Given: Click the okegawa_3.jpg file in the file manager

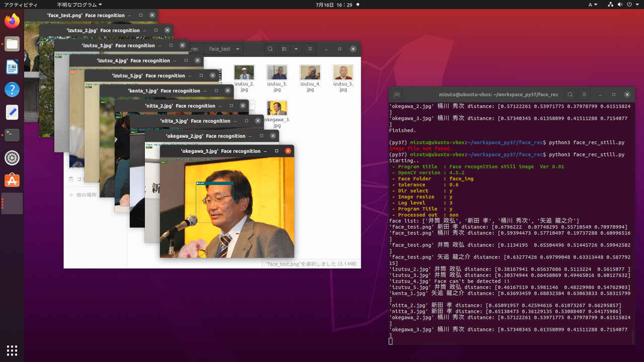Looking at the screenshot, I should click(x=277, y=109).
